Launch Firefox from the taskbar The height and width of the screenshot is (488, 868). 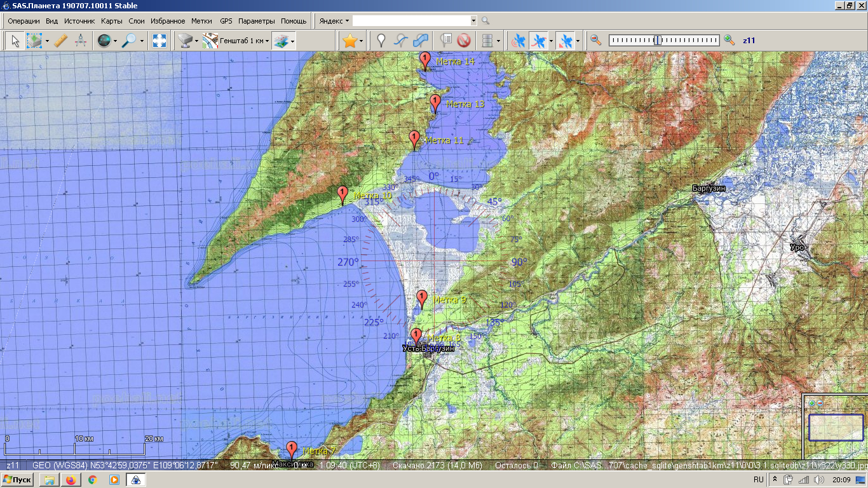pyautogui.click(x=71, y=480)
